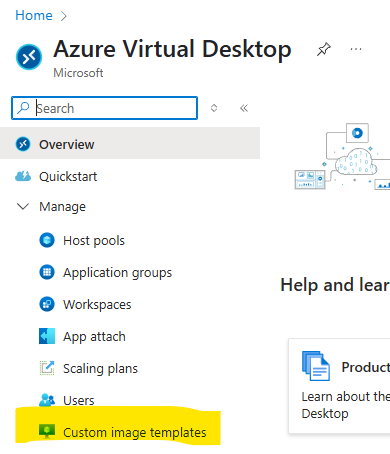Image resolution: width=390 pixels, height=454 pixels.
Task: Click the Azure Virtual Desktop service logo
Action: 29,57
